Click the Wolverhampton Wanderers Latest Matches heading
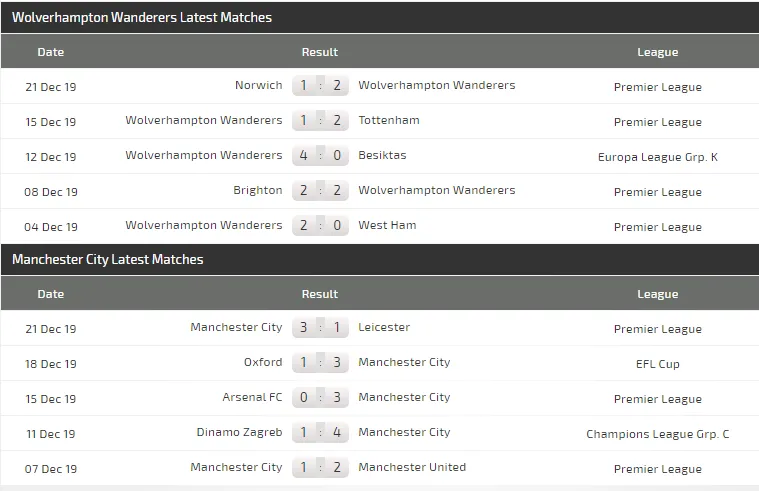This screenshot has width=759, height=491. [142, 18]
